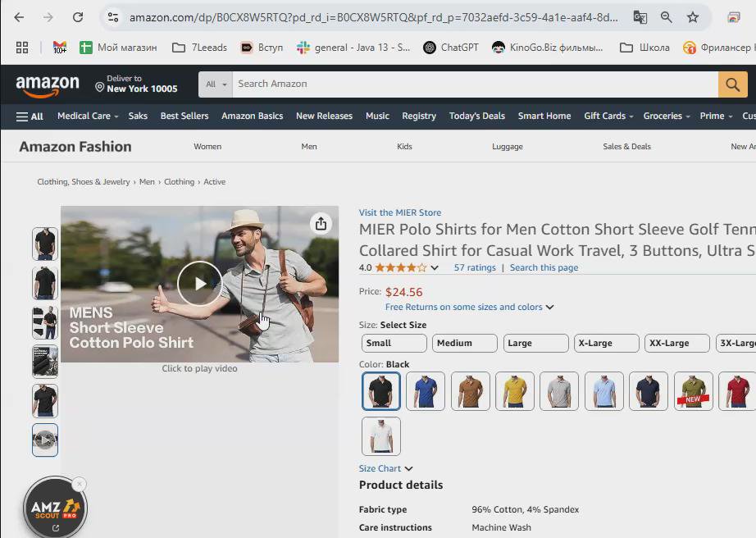756x538 pixels.
Task: Open Best Sellers
Action: coord(184,116)
